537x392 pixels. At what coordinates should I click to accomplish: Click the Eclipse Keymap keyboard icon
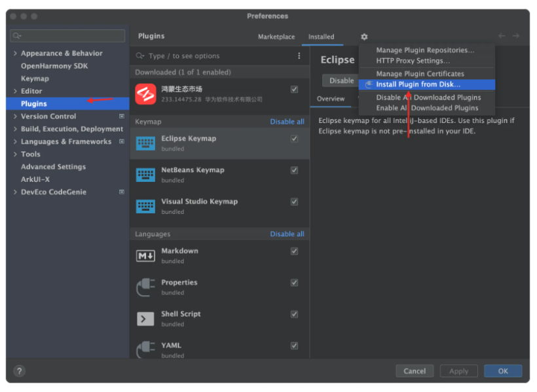(145, 143)
